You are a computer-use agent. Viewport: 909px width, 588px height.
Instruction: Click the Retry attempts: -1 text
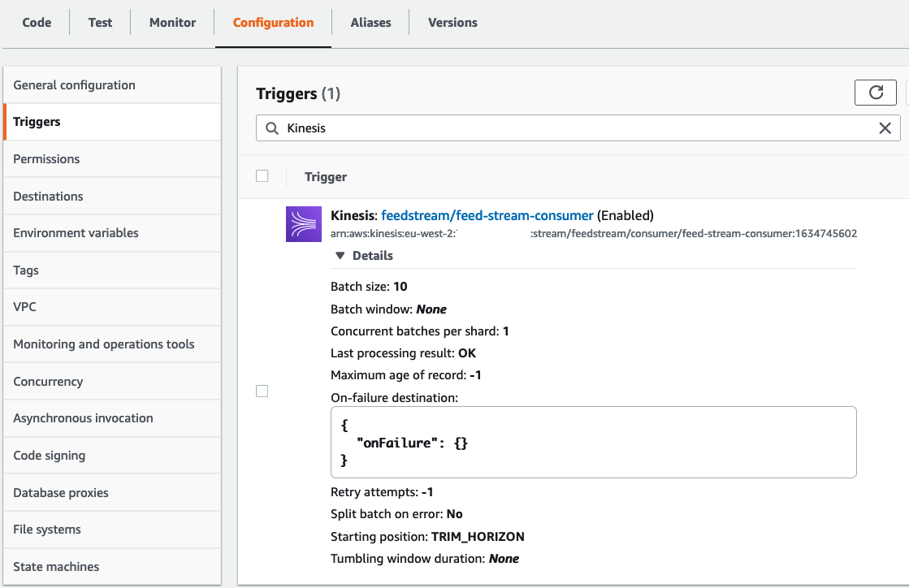click(382, 492)
